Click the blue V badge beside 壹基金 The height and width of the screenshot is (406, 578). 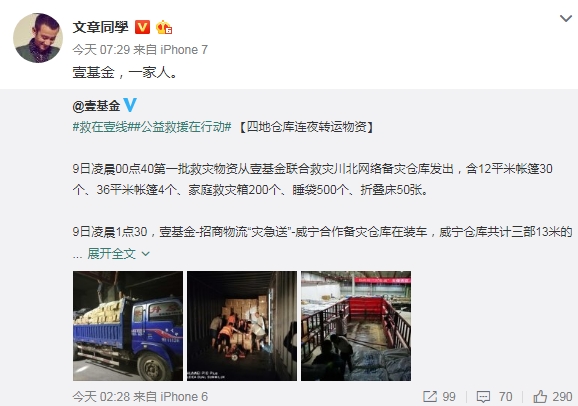(130, 105)
